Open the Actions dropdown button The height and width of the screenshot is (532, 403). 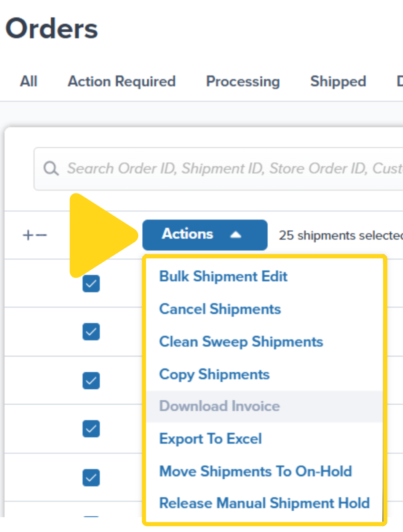(x=205, y=235)
